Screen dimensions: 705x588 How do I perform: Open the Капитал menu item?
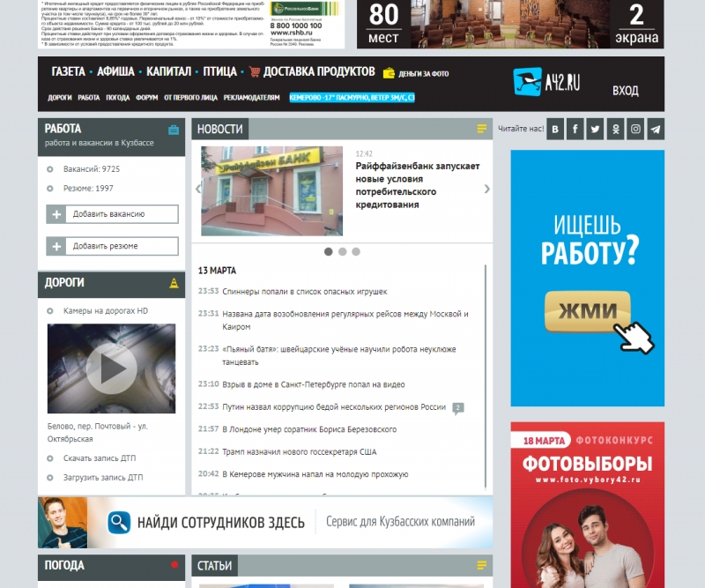coord(168,71)
